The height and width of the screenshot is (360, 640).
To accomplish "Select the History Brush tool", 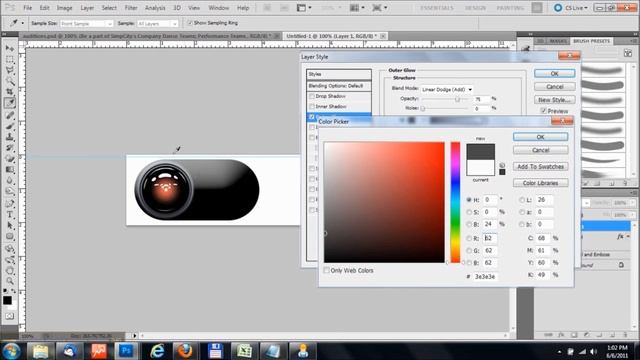I will [x=9, y=148].
